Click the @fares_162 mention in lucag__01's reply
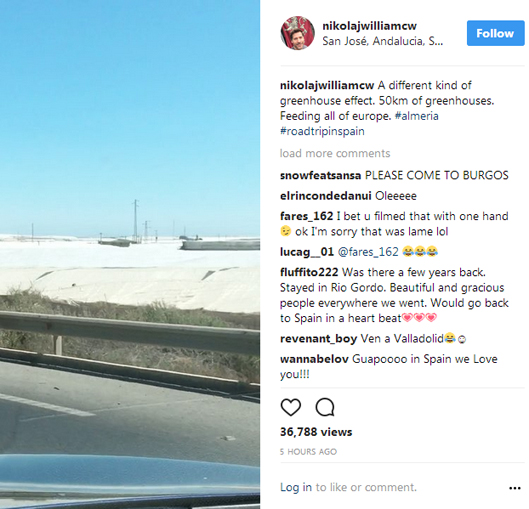Screen dimensions: 529x509 point(368,252)
